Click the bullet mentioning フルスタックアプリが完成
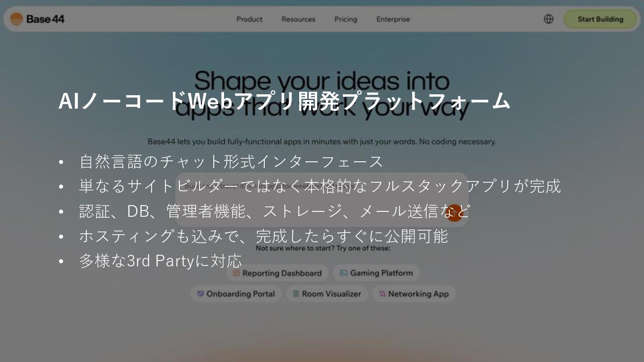The height and width of the screenshot is (362, 644). [320, 186]
